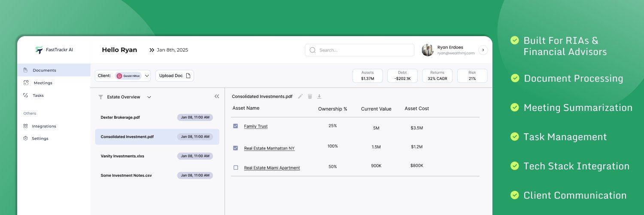This screenshot has height=215, width=644.
Task: Click the double-arrow icon before Jan 8th, 2025
Action: [152, 50]
